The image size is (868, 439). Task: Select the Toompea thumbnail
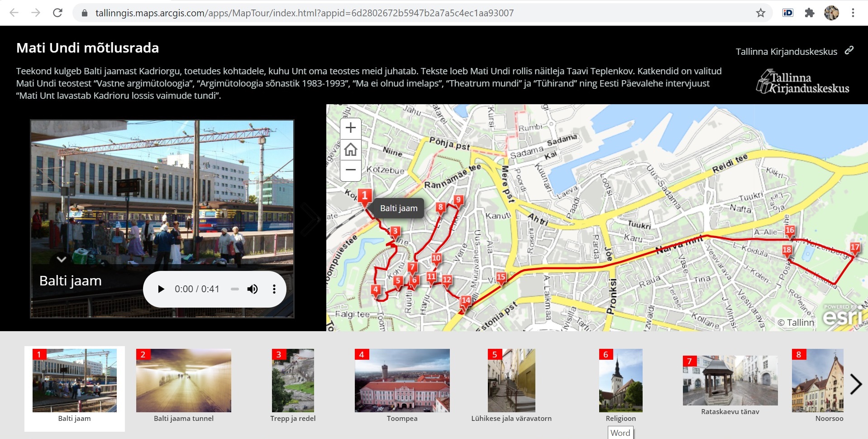(x=402, y=381)
